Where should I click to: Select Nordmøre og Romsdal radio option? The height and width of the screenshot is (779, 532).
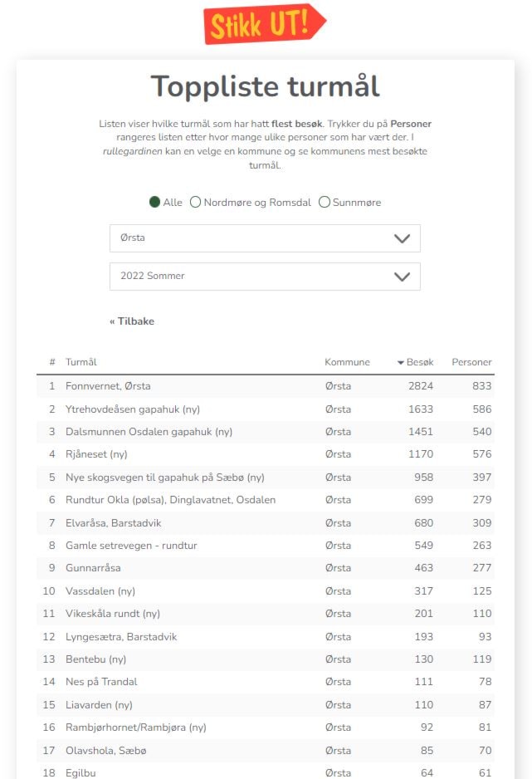[196, 202]
